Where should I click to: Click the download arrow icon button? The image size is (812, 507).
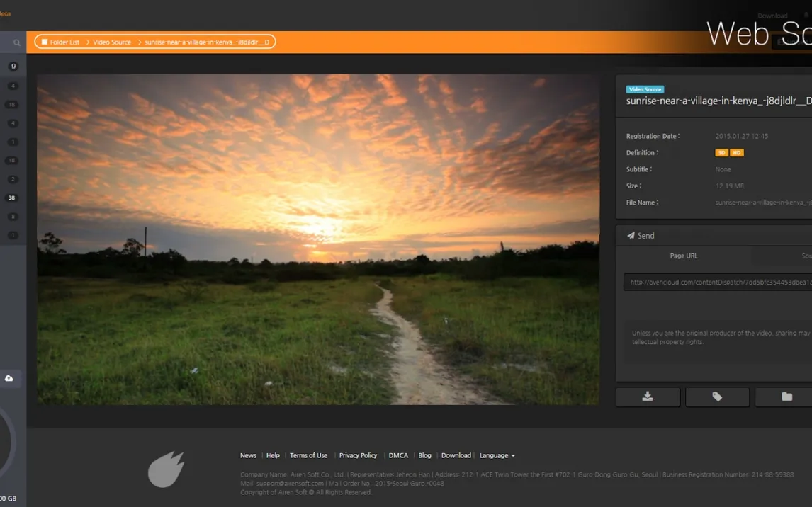[x=647, y=397]
